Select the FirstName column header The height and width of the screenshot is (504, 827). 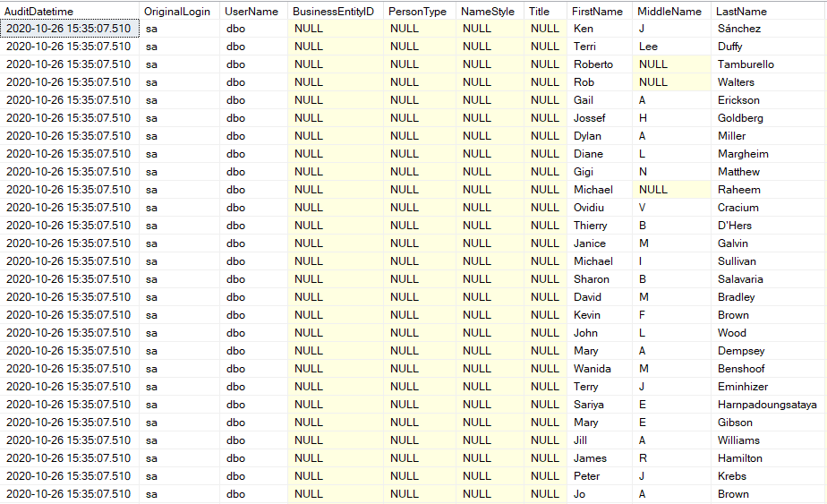(x=598, y=11)
